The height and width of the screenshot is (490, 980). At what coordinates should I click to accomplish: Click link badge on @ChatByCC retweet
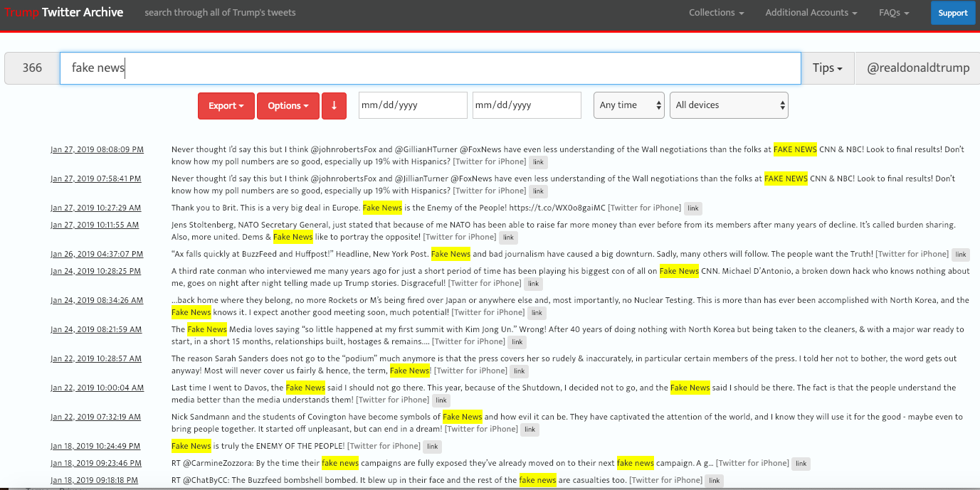(x=715, y=481)
